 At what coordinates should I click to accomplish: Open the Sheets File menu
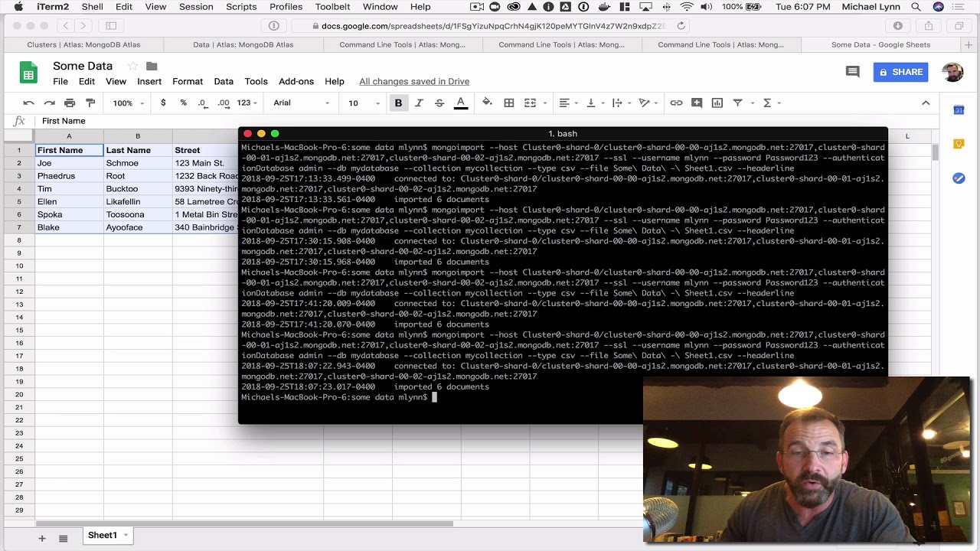coord(60,81)
